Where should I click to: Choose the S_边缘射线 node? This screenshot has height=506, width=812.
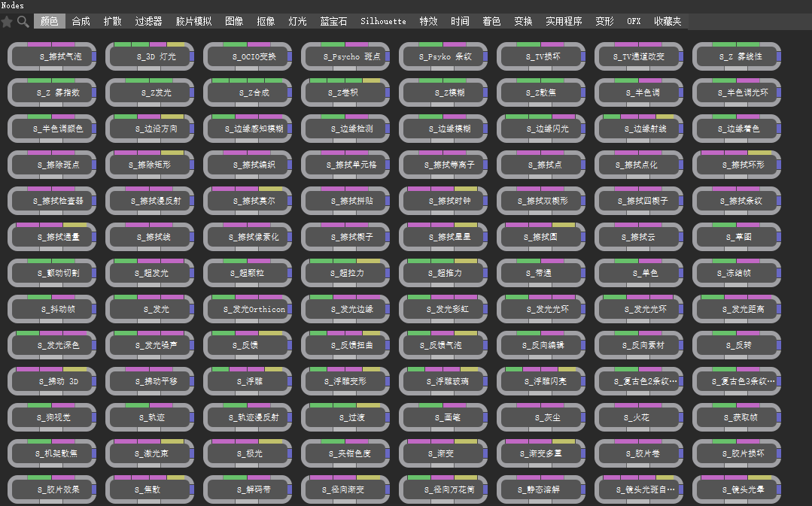[x=639, y=129]
